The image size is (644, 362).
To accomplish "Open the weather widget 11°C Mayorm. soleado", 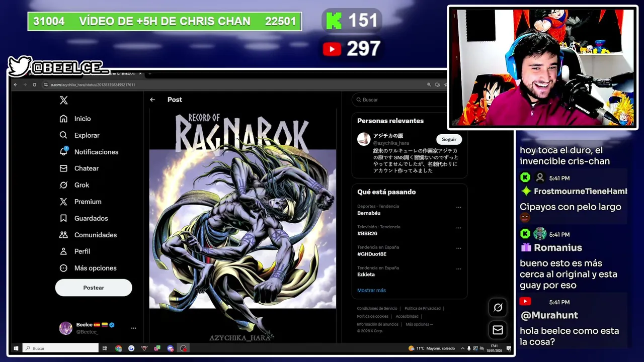I will 432,348.
